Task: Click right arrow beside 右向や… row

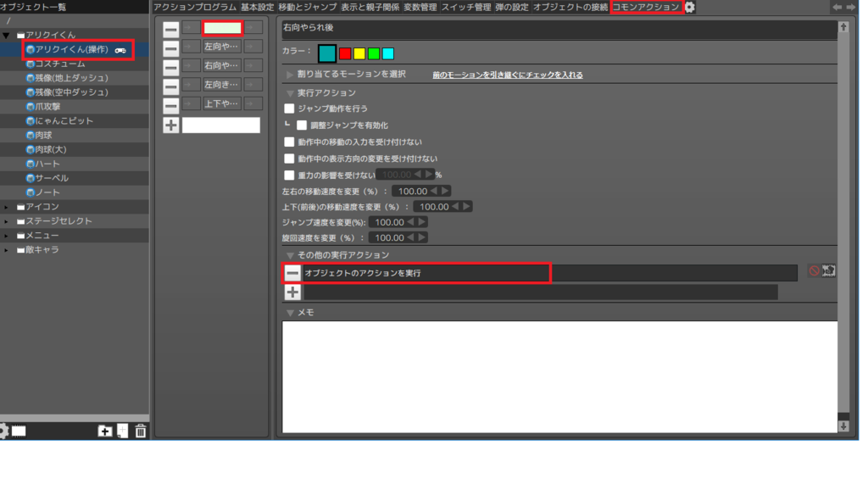Action: 253,65
